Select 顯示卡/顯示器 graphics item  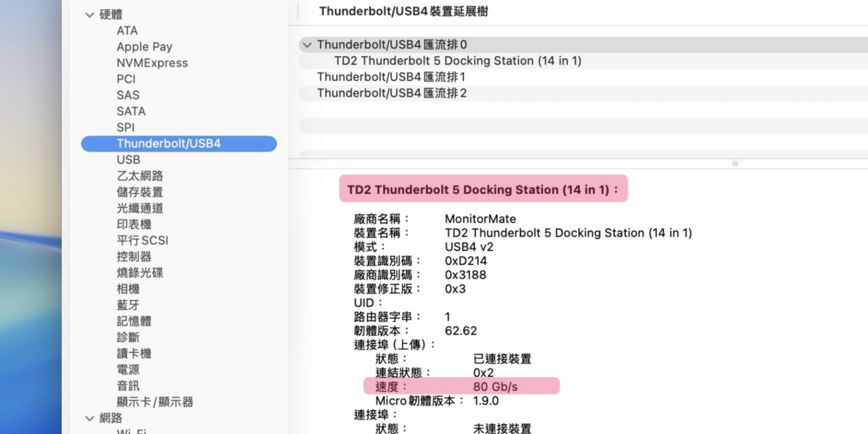coord(155,402)
